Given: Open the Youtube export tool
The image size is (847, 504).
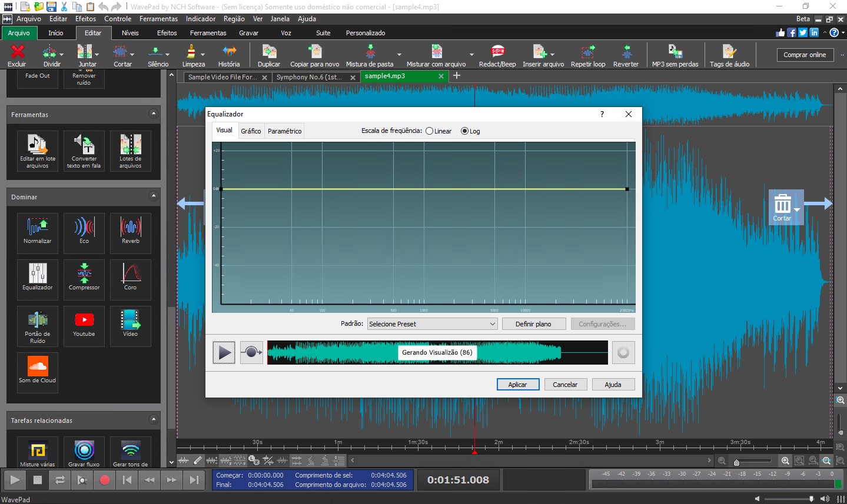Looking at the screenshot, I should click(84, 326).
